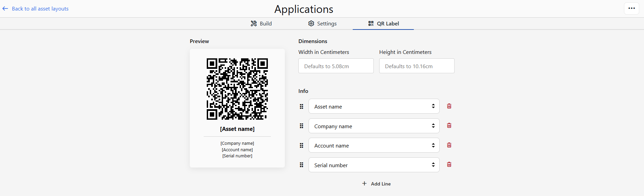Delete the Company name line

tap(449, 125)
